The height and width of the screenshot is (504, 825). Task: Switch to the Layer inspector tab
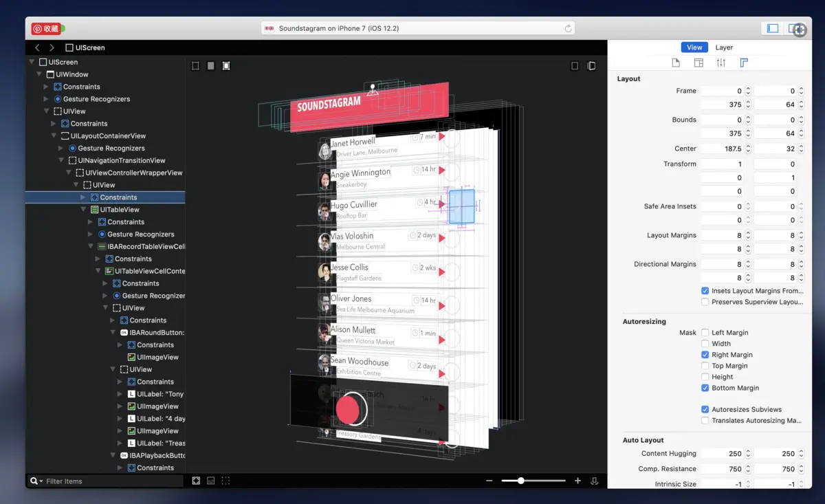[x=724, y=47]
